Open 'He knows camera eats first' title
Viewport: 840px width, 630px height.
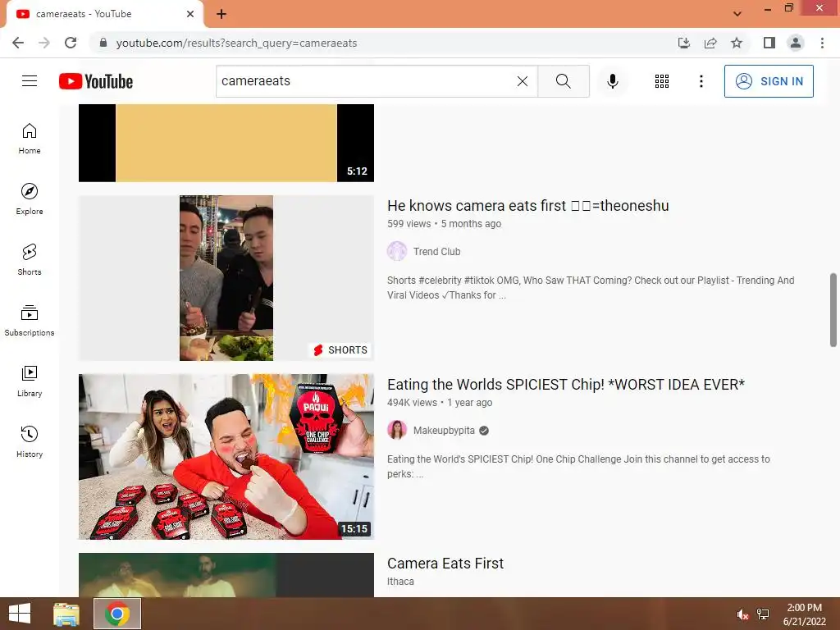(x=527, y=206)
